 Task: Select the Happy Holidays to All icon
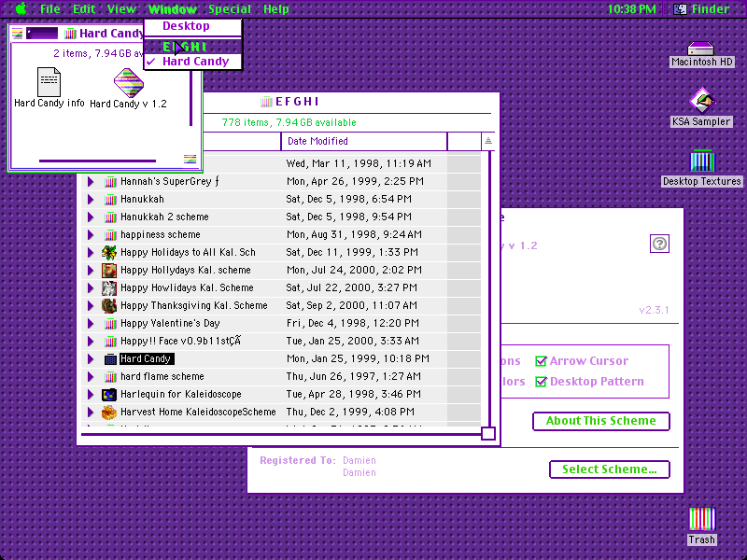[109, 252]
